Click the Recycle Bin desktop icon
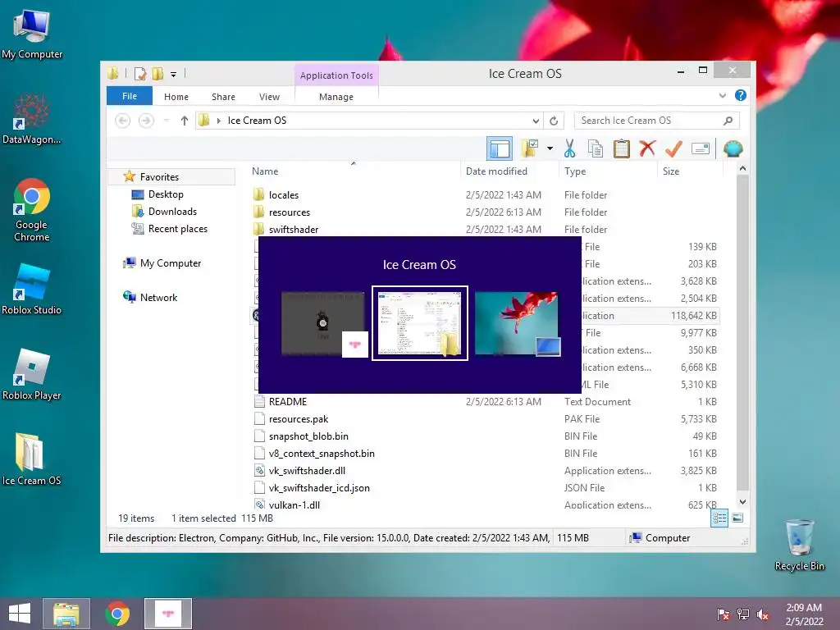840x630 pixels. coord(799,545)
